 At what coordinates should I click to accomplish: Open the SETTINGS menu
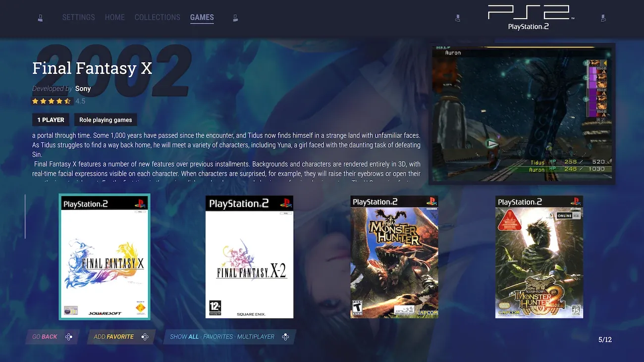point(78,17)
